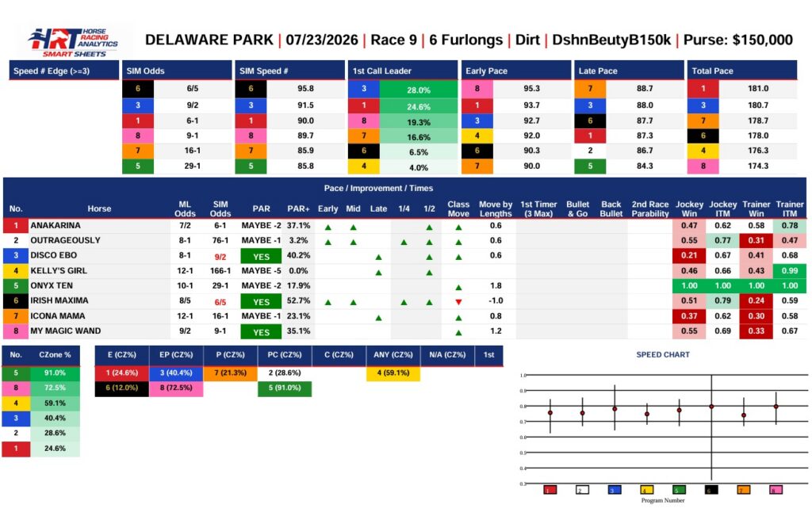The image size is (812, 516).
Task: Click green number 5 badge in SIM Speed # panel
Action: pyautogui.click(x=251, y=166)
